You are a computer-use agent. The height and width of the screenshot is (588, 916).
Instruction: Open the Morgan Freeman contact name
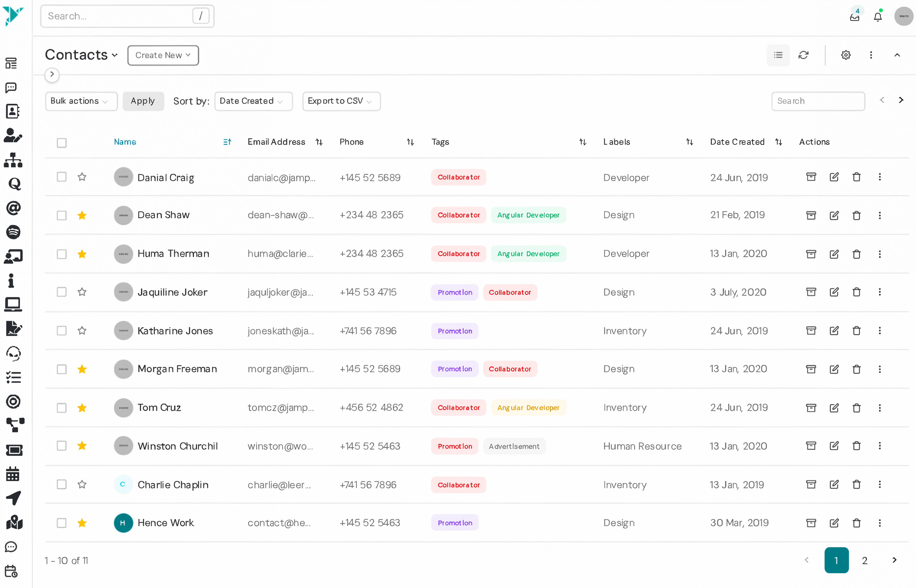coord(177,369)
